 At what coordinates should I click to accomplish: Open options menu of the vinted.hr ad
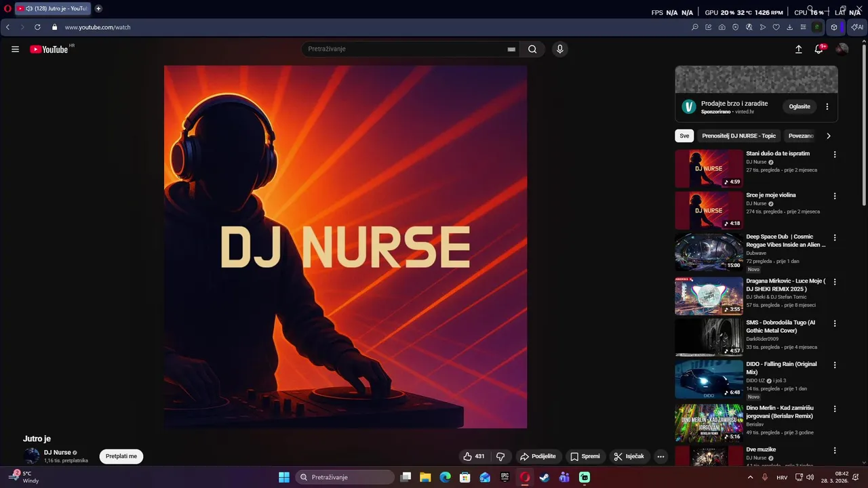pyautogui.click(x=827, y=106)
